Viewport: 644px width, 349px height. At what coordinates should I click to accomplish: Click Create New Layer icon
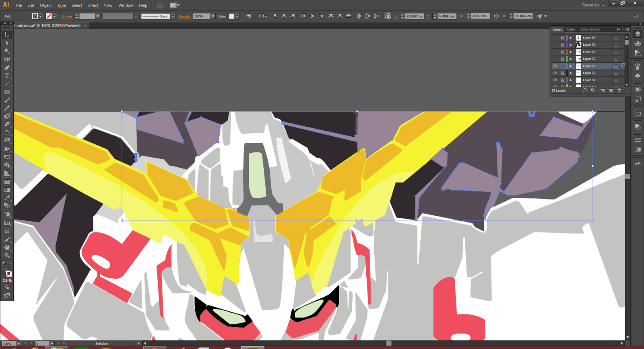tap(611, 90)
